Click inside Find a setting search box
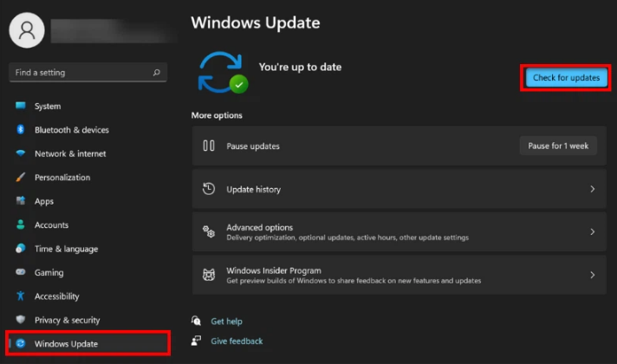This screenshot has height=364, width=617. [78, 73]
